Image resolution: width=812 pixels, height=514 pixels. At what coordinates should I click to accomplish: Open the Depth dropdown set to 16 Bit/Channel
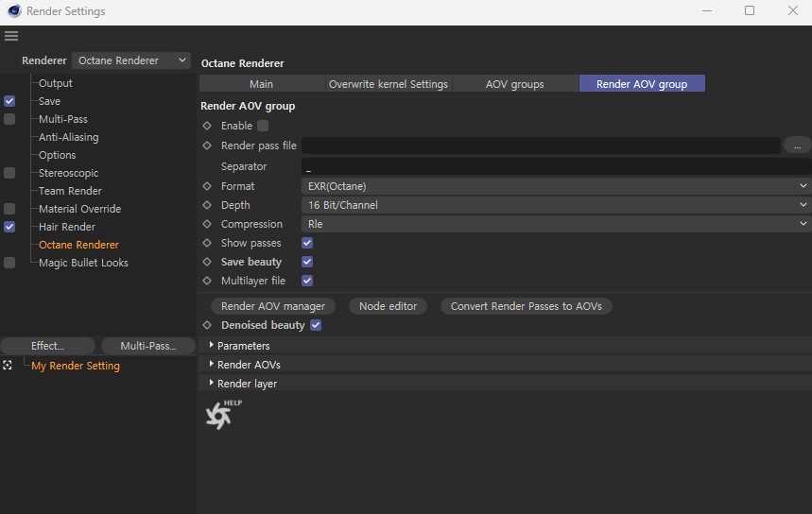pyautogui.click(x=556, y=205)
